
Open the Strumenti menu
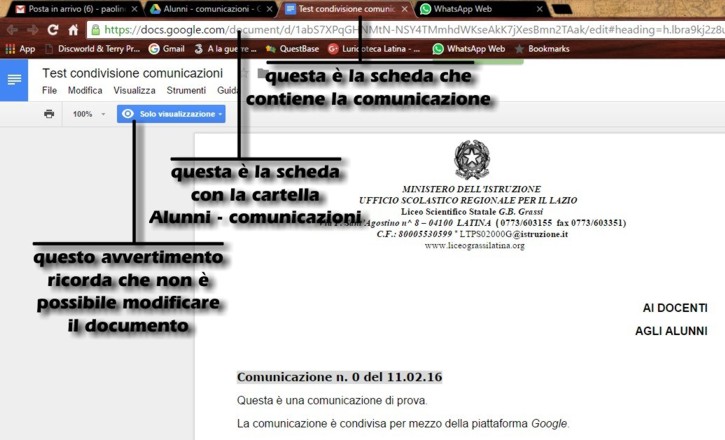[186, 90]
